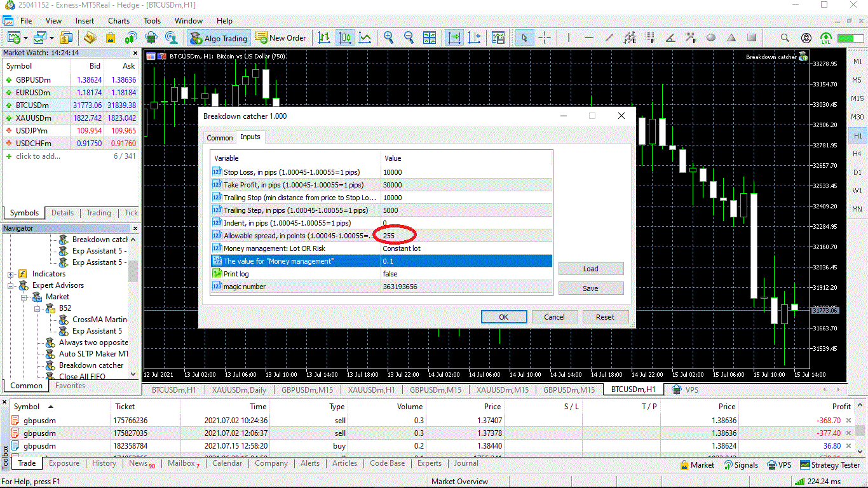Toggle chart auto scroll icon
Viewport: 868px width, 488px height.
click(454, 37)
